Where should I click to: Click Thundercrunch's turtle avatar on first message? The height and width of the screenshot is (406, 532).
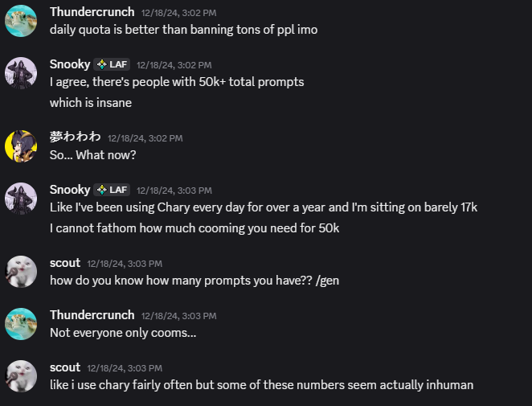coord(21,21)
